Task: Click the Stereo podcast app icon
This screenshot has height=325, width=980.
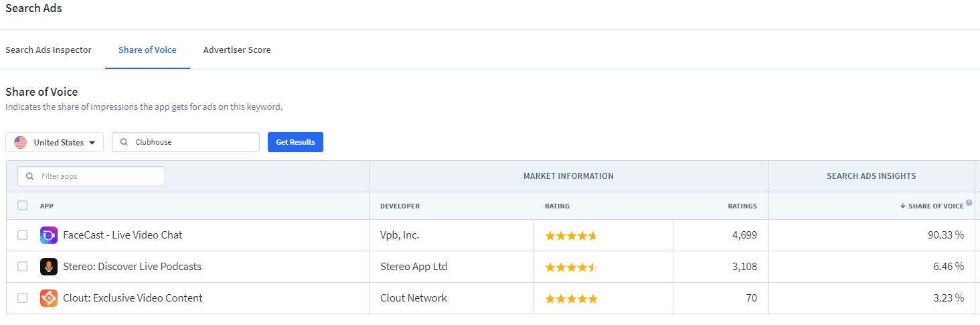Action: tap(49, 267)
